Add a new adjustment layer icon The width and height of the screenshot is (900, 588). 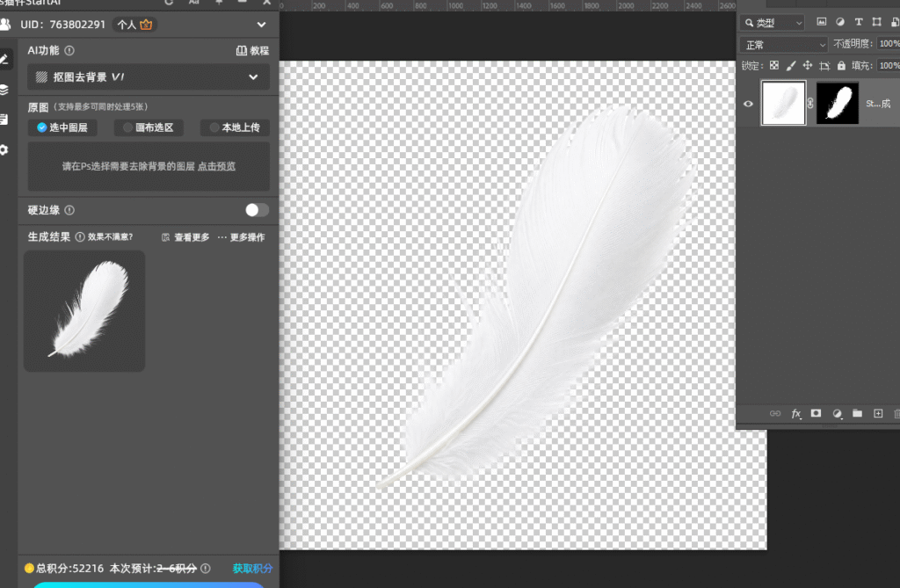(837, 413)
